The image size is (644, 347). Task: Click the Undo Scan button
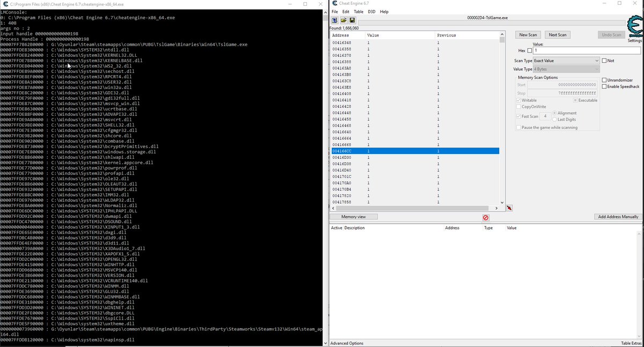(x=611, y=35)
